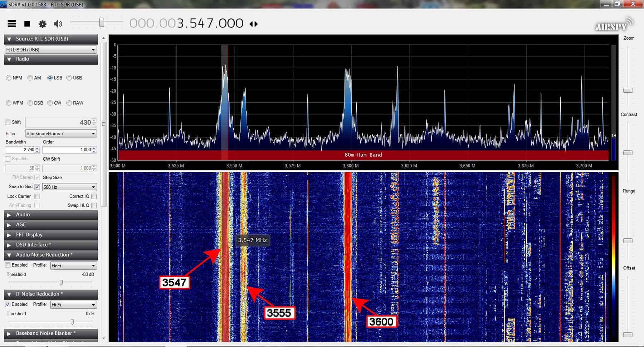Image resolution: width=644 pixels, height=347 pixels.
Task: Enable Swap I & Q checkbox
Action: [x=94, y=205]
